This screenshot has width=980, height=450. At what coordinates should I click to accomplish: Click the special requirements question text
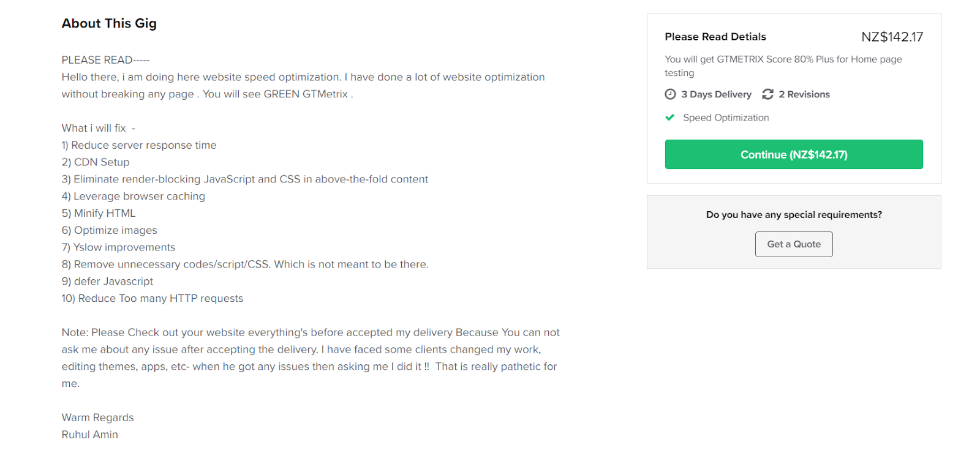click(794, 215)
